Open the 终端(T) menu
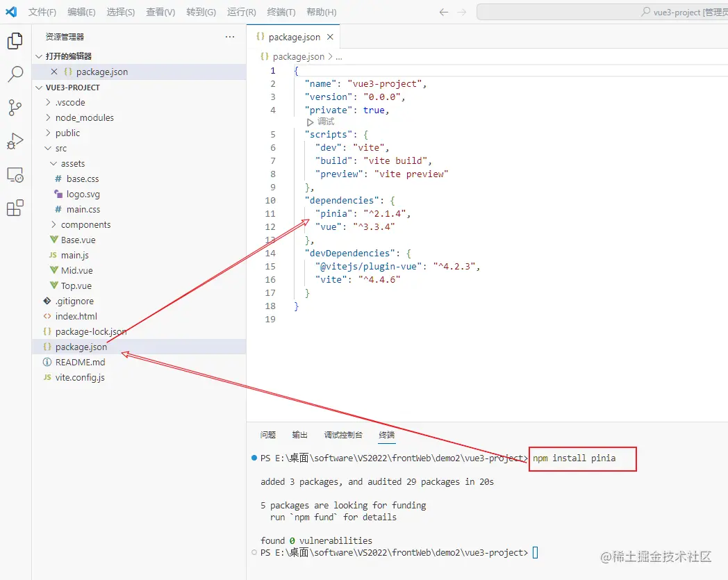 coord(281,12)
